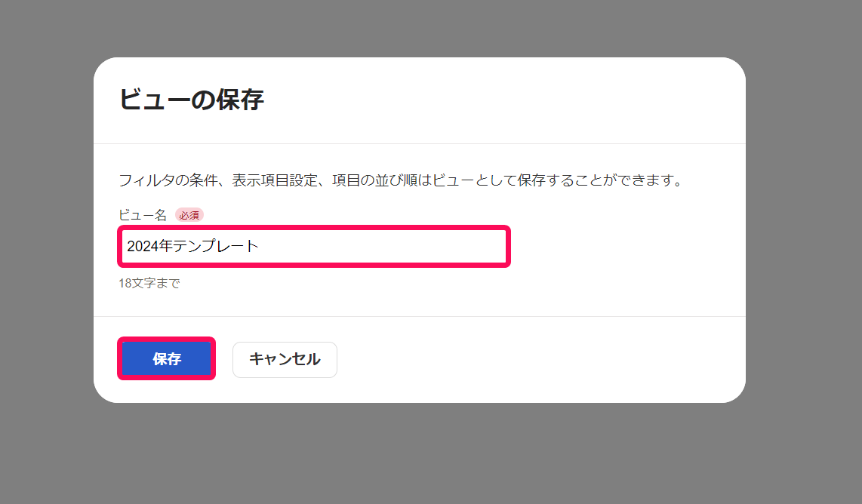The height and width of the screenshot is (504, 862).
Task: Click the red 必須 required badge
Action: 189,215
